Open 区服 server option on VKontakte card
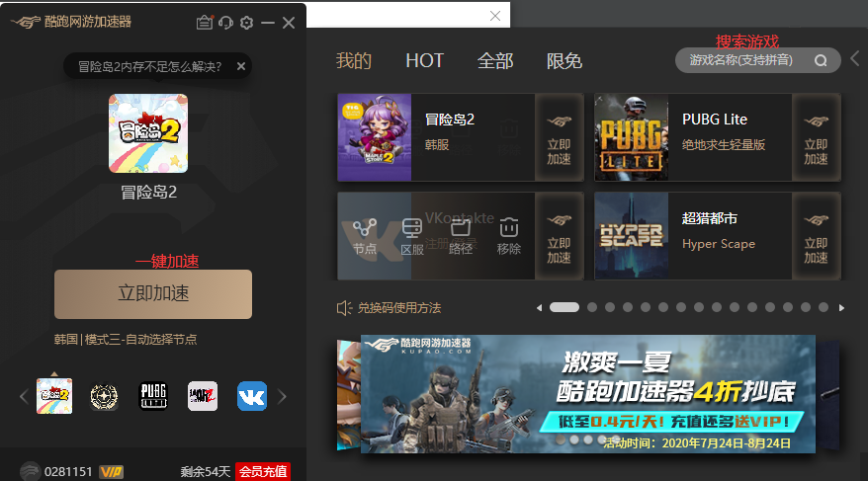Screen dimensions: 868x481 412,237
